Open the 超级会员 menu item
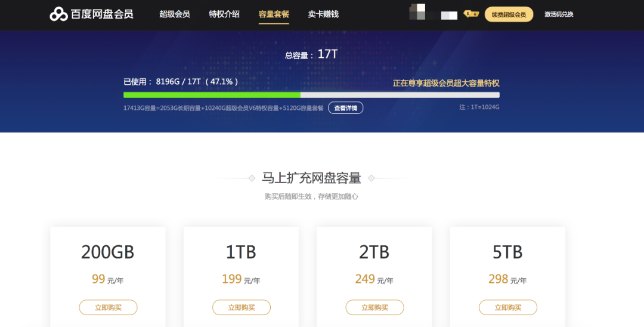Screen dimensions: 644x327 click(x=175, y=14)
